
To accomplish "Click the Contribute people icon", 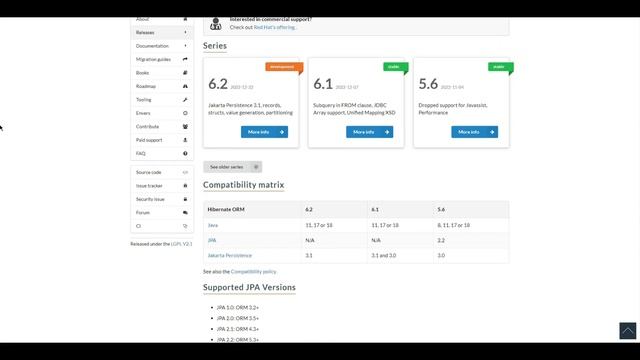I will [185, 127].
